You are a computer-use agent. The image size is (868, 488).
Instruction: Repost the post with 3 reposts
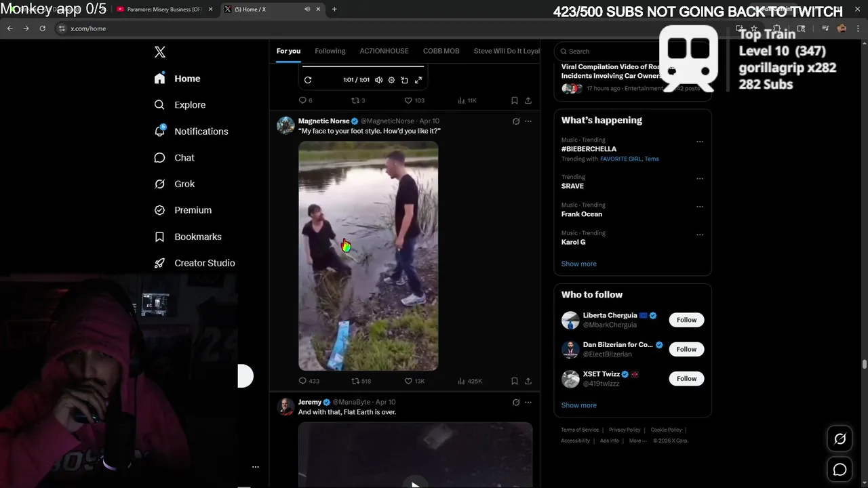point(358,100)
